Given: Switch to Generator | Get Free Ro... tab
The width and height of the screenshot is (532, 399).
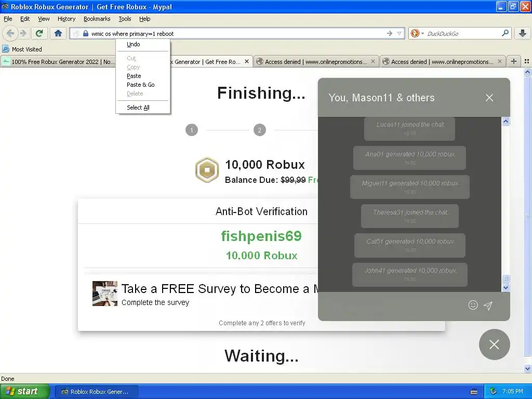Looking at the screenshot, I should pos(207,62).
